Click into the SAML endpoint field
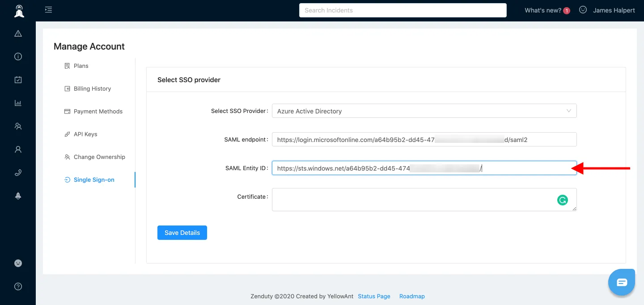Screen dimensions: 644x305 click(424, 139)
